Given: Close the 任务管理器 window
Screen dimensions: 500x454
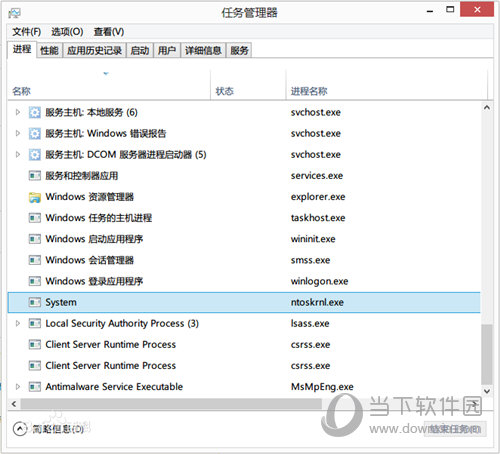Looking at the screenshot, I should [x=477, y=10].
